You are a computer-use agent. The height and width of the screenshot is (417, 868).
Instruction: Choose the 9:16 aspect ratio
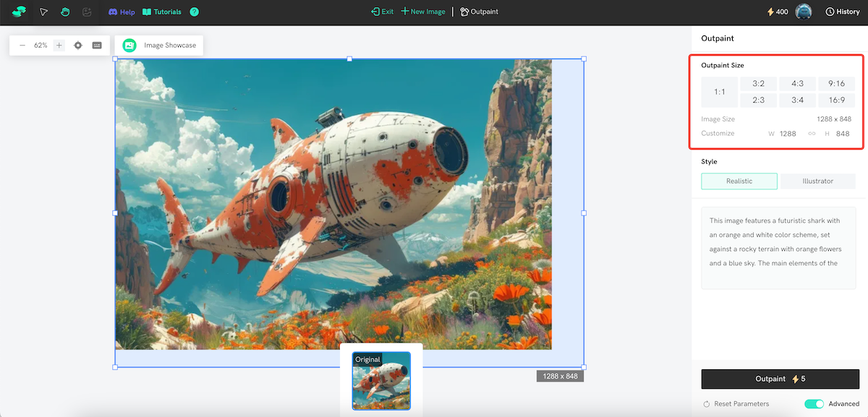(x=836, y=83)
